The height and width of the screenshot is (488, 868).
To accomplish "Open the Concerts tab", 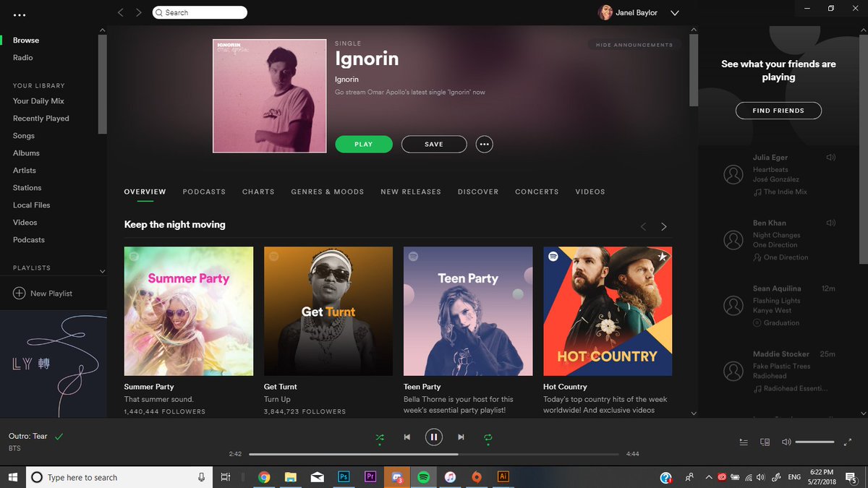I will 537,192.
